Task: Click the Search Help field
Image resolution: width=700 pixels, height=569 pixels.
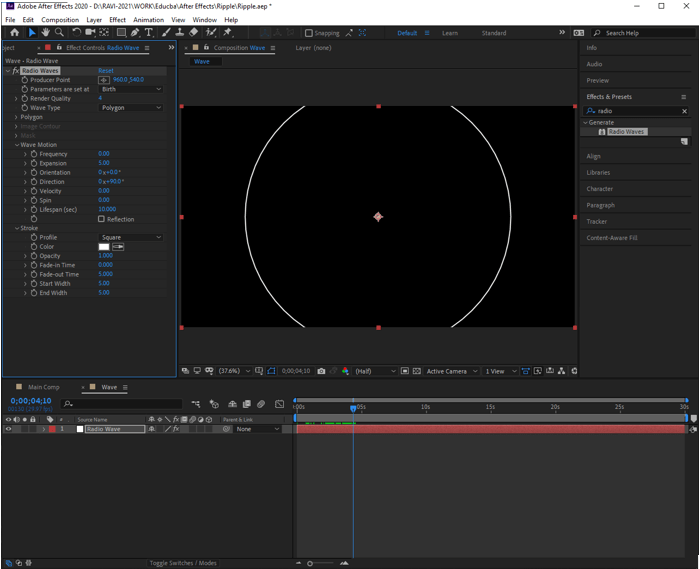Action: (x=644, y=33)
